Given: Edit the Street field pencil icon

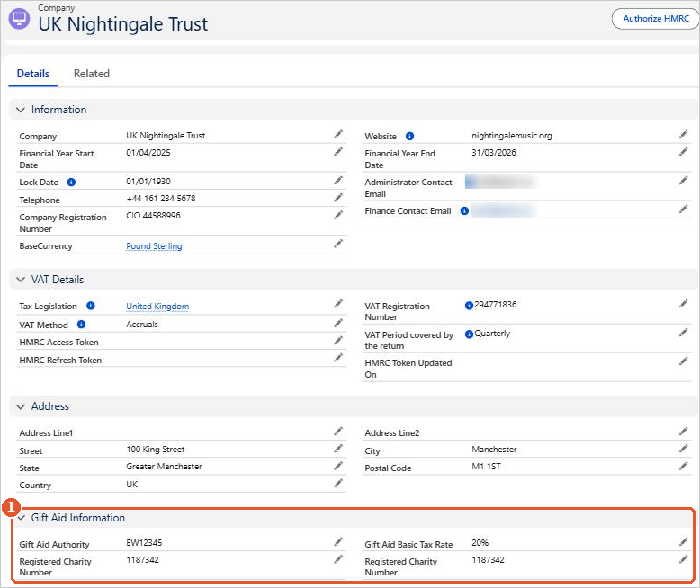Looking at the screenshot, I should click(338, 449).
